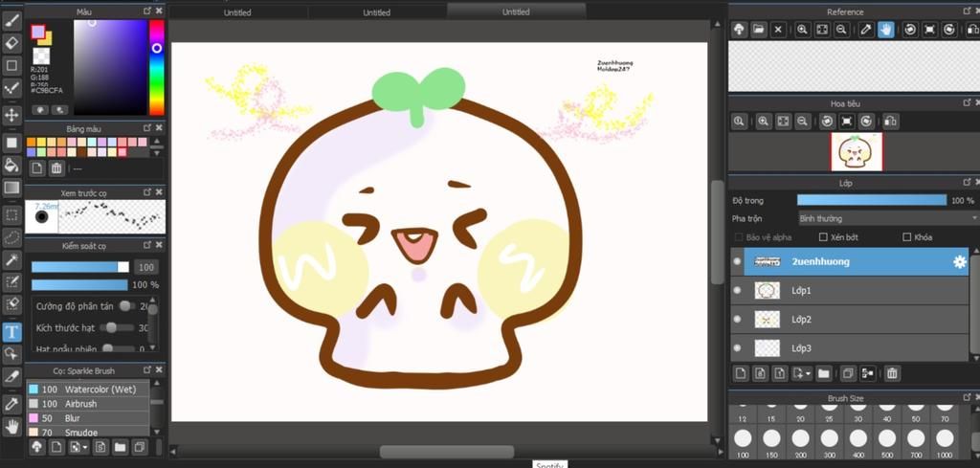Select the Divide knife tool
This screenshot has height=468, width=980.
pyautogui.click(x=11, y=376)
